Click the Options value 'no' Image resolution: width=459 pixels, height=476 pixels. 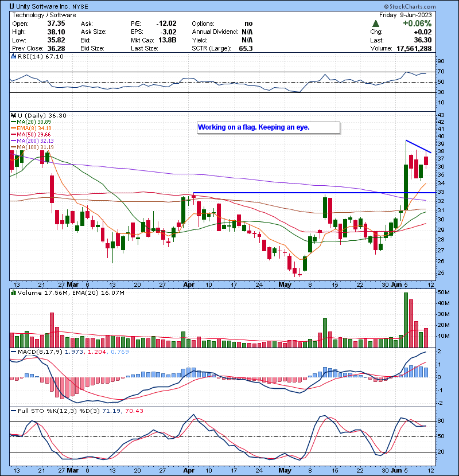click(x=248, y=24)
